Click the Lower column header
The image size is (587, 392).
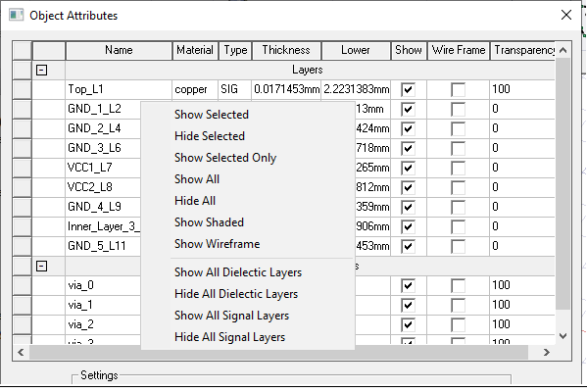[356, 50]
